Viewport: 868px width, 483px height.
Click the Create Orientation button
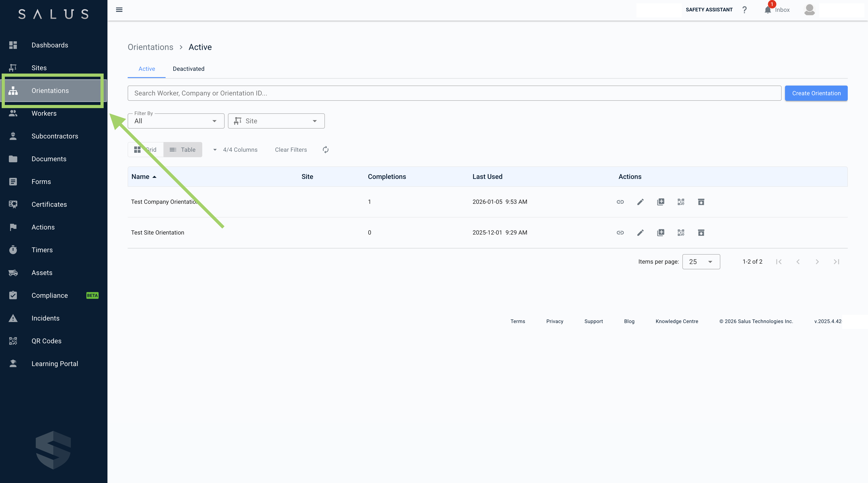(x=816, y=93)
